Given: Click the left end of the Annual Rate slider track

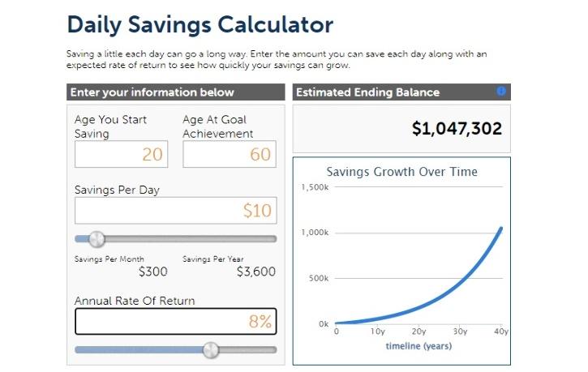Looking at the screenshot, I should coord(78,350).
